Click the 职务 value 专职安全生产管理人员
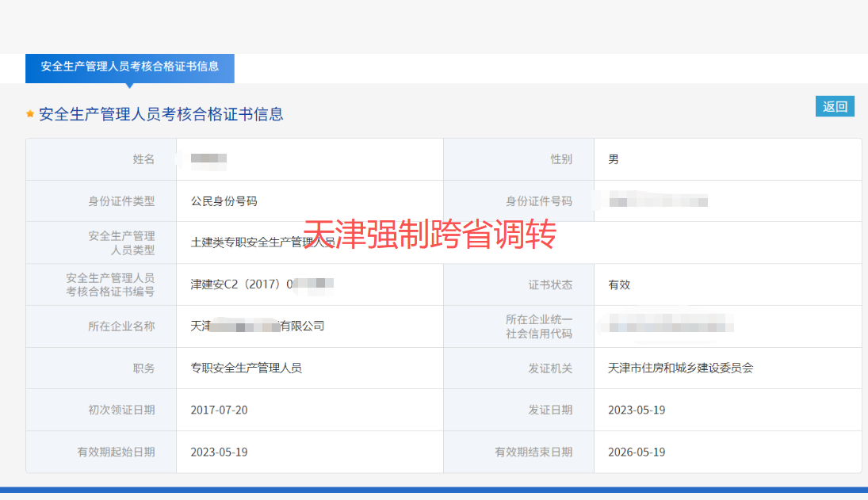 (246, 368)
